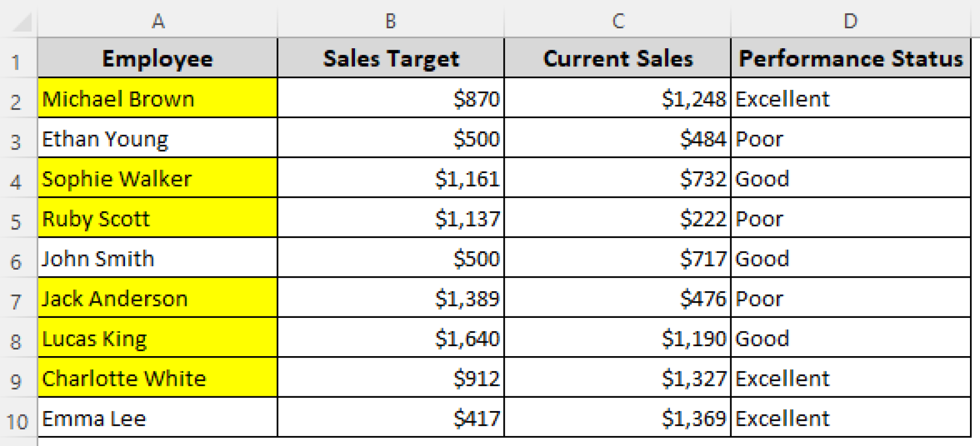Select row 1 header

[x=17, y=58]
